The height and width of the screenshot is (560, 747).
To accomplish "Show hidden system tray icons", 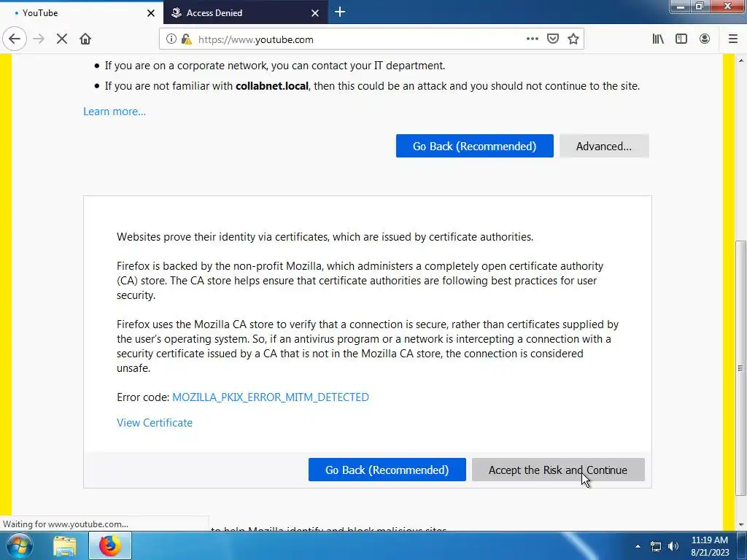I will 638,547.
